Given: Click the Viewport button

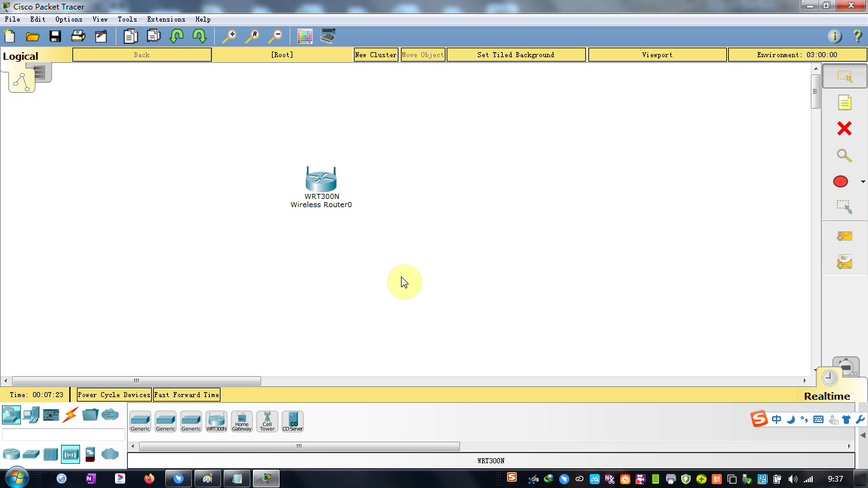Looking at the screenshot, I should [657, 55].
